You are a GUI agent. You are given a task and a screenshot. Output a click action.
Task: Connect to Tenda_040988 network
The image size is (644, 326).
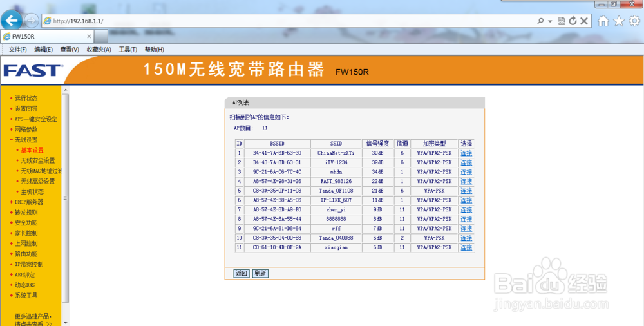466,238
